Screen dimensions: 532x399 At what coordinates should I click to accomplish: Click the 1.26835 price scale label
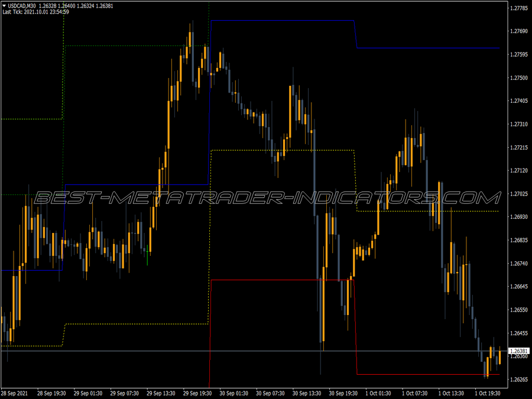pyautogui.click(x=519, y=240)
